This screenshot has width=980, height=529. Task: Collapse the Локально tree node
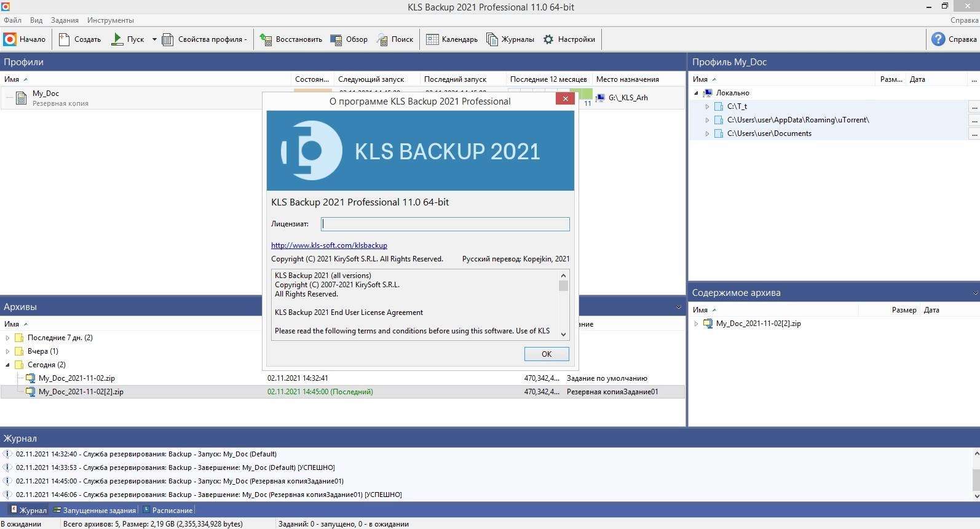697,93
